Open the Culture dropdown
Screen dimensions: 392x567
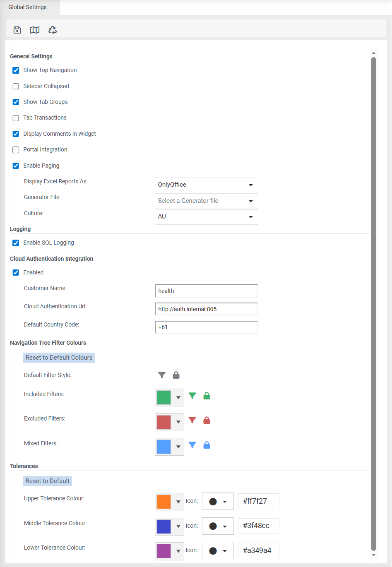pos(250,216)
